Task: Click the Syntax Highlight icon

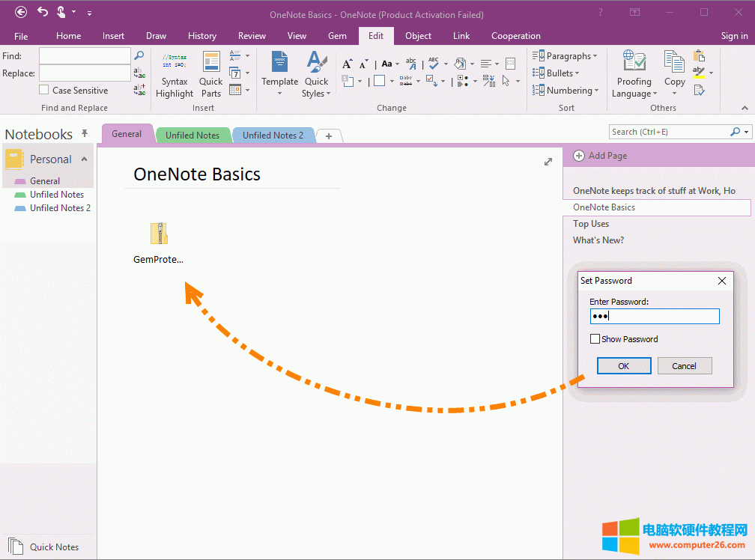Action: (x=175, y=74)
